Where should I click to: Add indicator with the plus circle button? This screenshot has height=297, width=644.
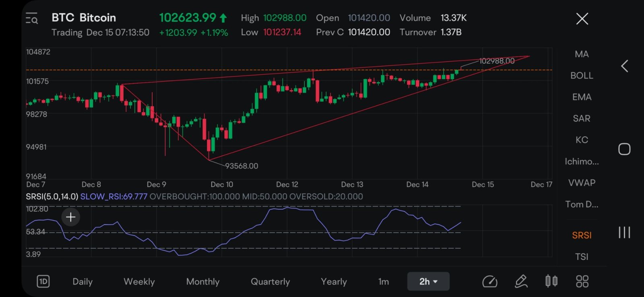tap(71, 217)
